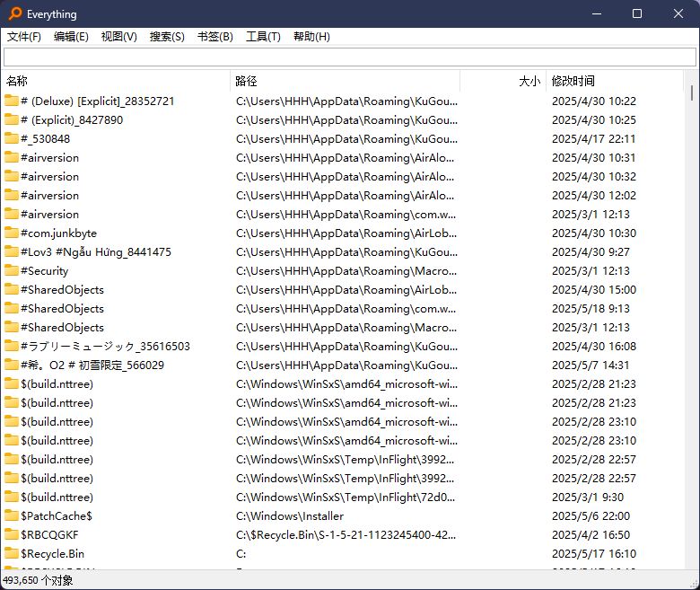Click the date 2025/4/17 22:11
Viewport: 700px width, 590px height.
(x=594, y=139)
